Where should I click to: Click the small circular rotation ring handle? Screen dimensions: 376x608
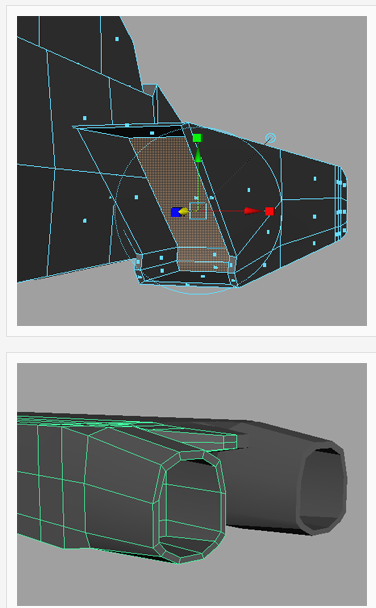pyautogui.click(x=271, y=138)
